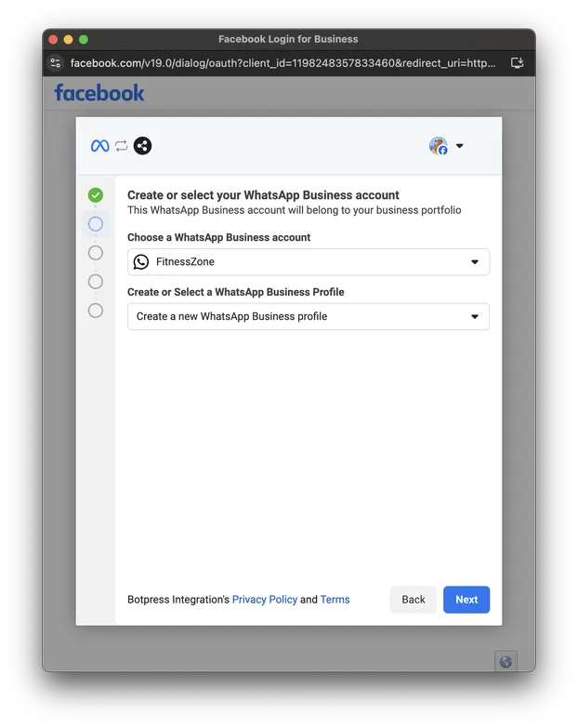
Task: Select the third step circle
Action: click(x=96, y=253)
